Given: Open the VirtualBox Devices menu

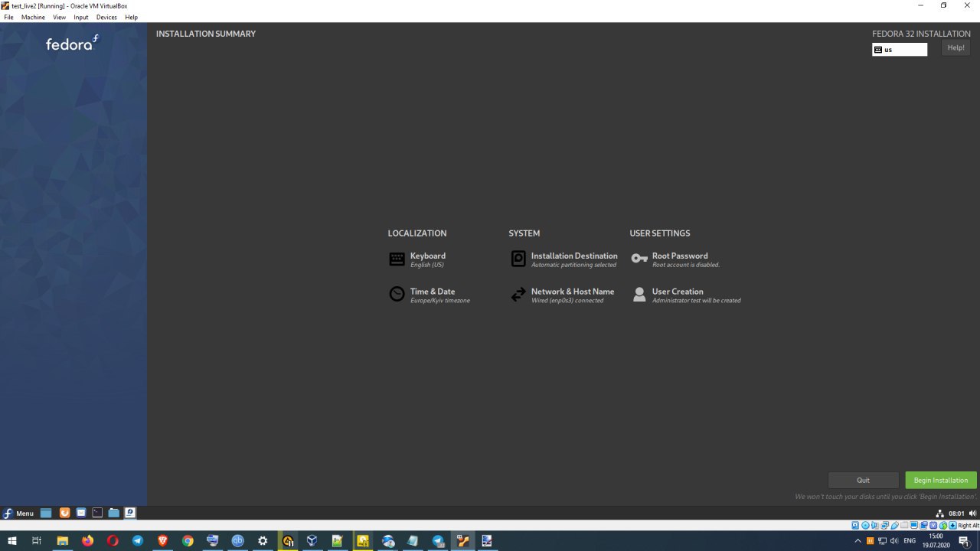Looking at the screenshot, I should [x=106, y=17].
